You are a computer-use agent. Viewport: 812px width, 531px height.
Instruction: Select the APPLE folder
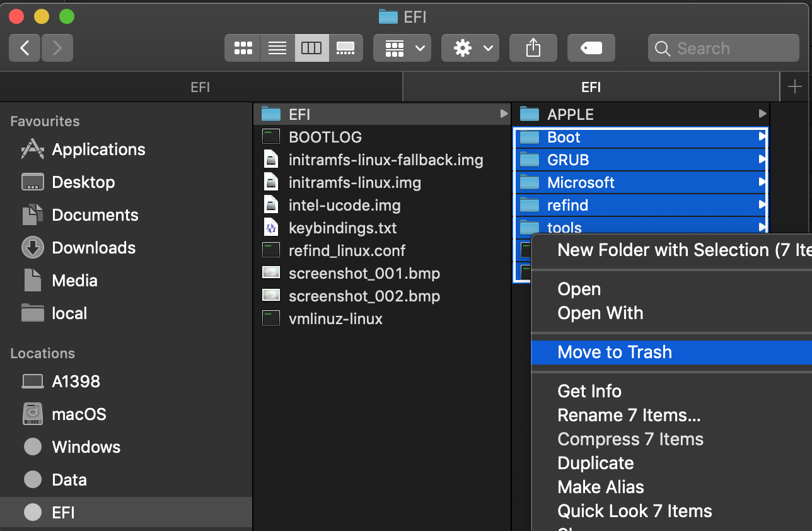pyautogui.click(x=641, y=114)
